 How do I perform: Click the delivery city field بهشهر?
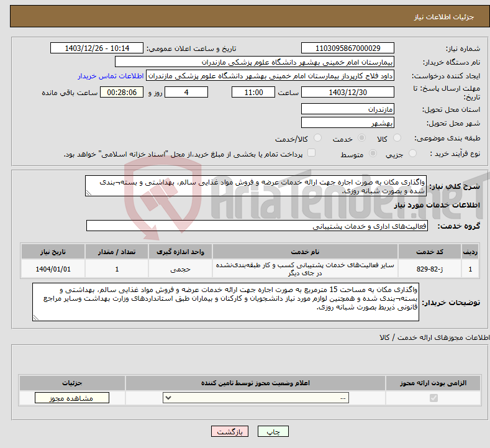pyautogui.click(x=348, y=122)
